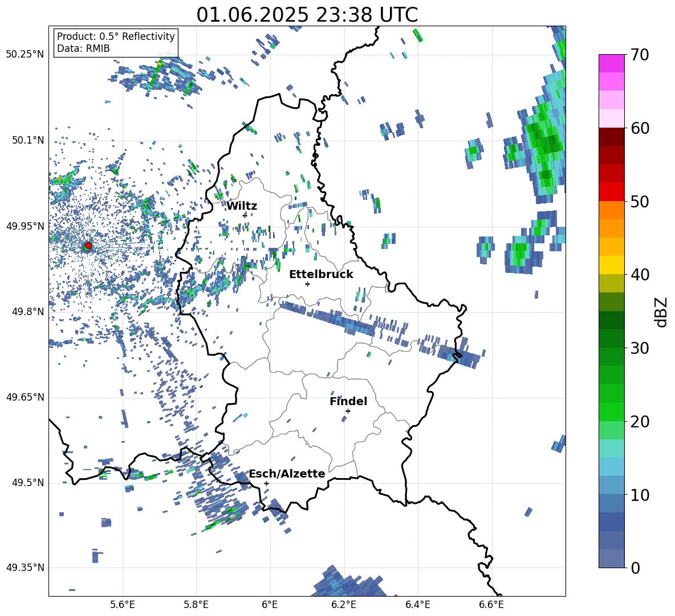
Task: Pick the yellow swatch at 40 dBZ
Action: [611, 265]
